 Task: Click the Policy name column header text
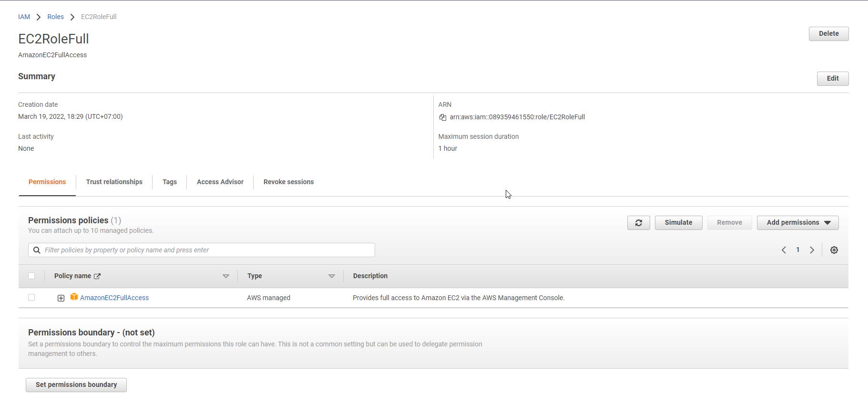(72, 276)
